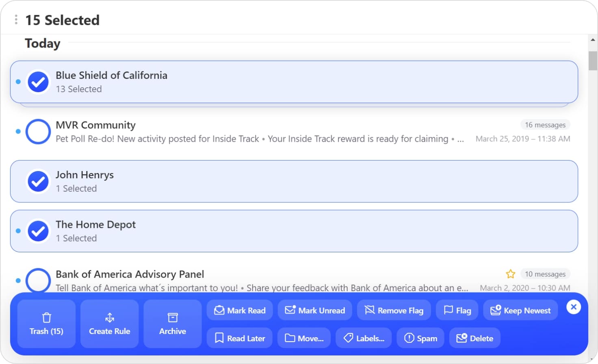Uncheck the John Henrys selection circle
Screen dimensions: 598x364
click(38, 181)
